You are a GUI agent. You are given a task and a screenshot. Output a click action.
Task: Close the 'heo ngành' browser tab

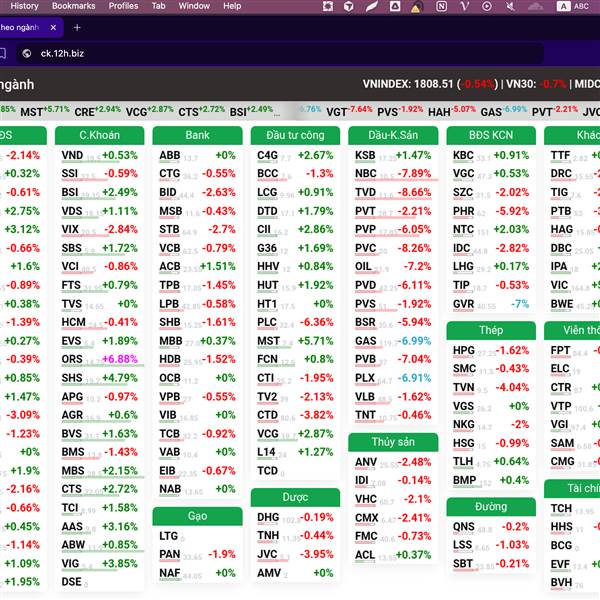point(53,28)
